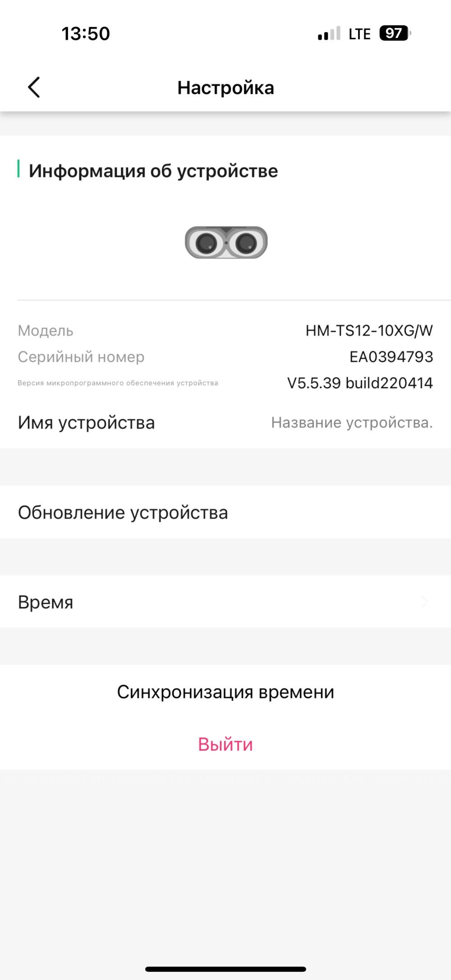Image resolution: width=451 pixels, height=980 pixels.
Task: Open the Обновление устройства section
Action: tap(123, 512)
